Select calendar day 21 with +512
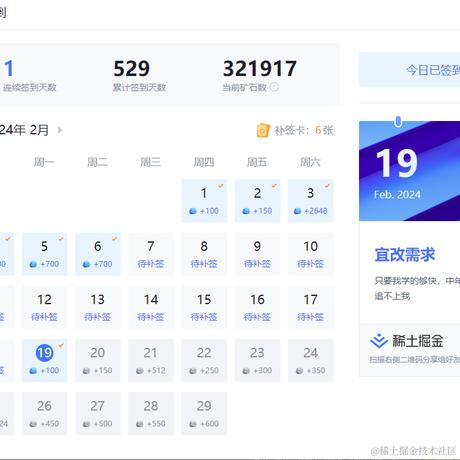 click(x=151, y=360)
